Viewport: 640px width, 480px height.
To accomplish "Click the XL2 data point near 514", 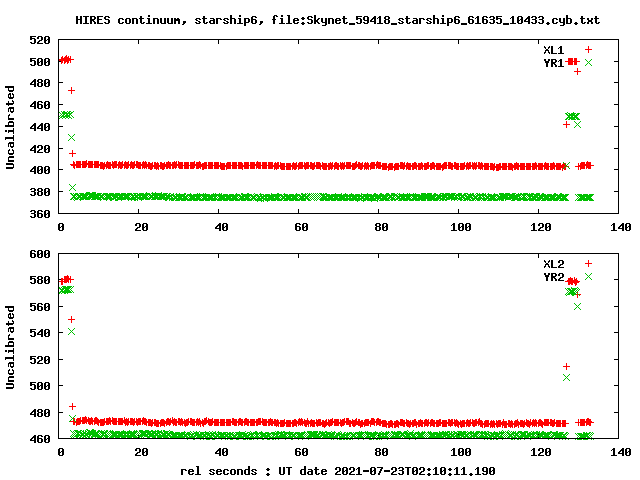I will (x=566, y=367).
